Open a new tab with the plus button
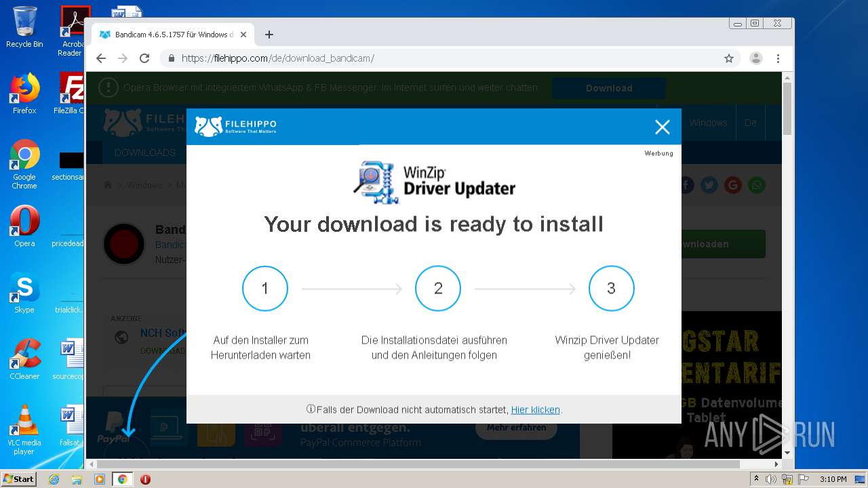This screenshot has height=488, width=868. pos(269,35)
